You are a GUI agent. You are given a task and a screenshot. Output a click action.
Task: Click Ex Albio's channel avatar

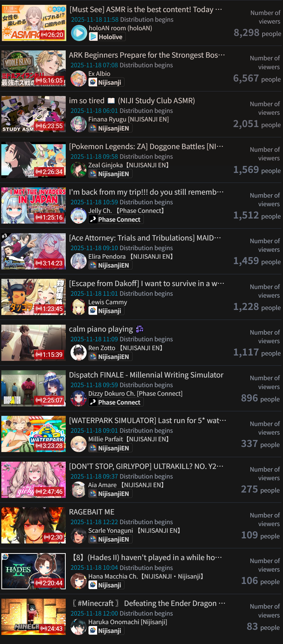point(79,78)
